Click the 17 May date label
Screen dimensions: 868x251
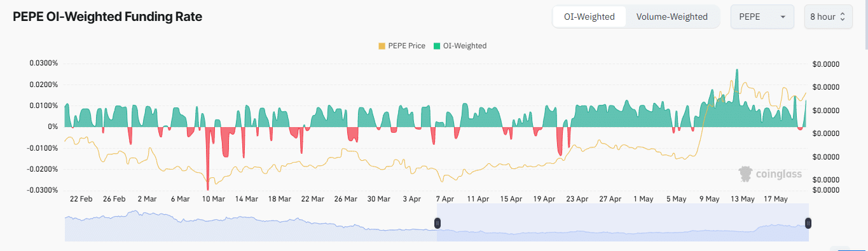tap(775, 199)
